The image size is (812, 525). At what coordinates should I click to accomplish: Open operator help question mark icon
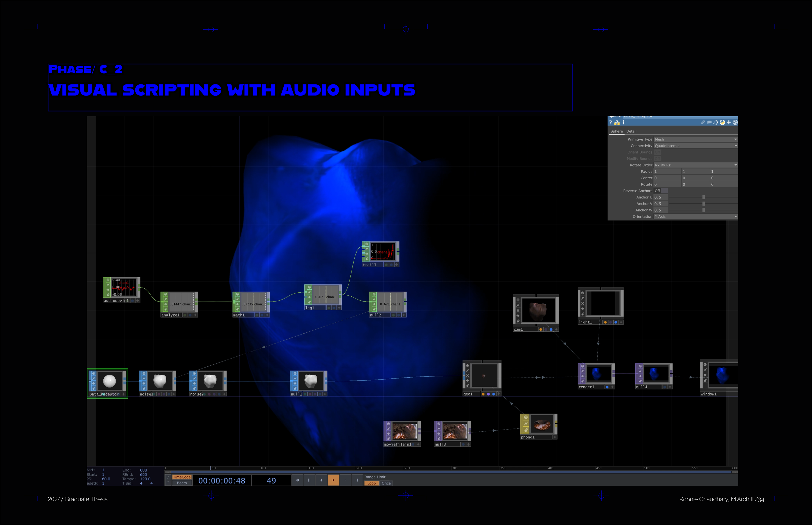click(x=611, y=122)
